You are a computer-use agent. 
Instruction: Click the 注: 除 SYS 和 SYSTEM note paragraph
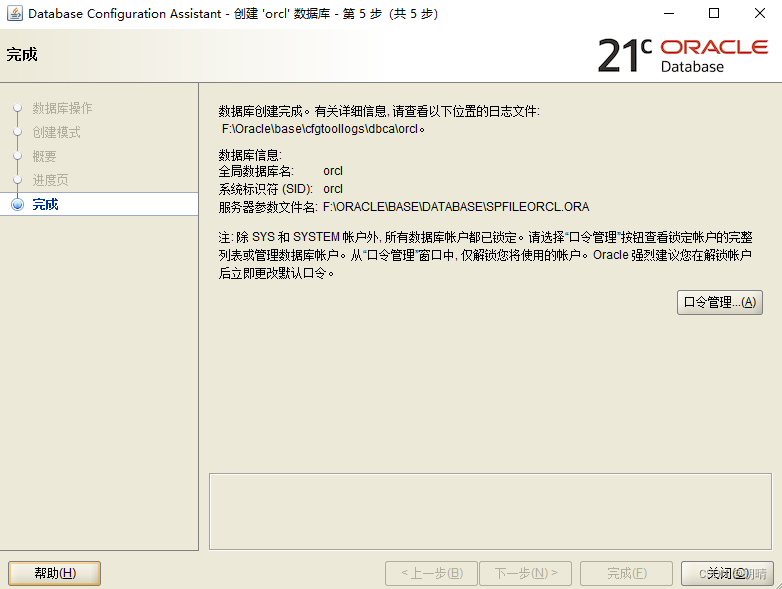click(485, 255)
